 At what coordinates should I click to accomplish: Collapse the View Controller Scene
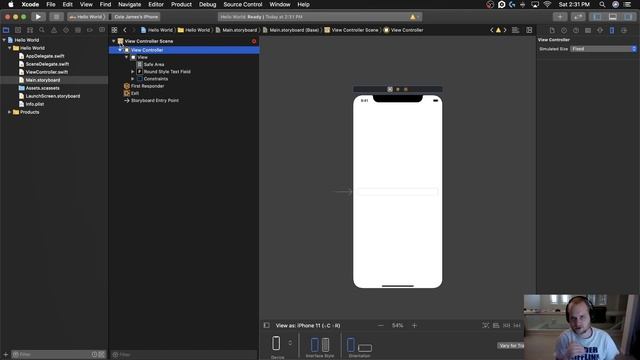[x=113, y=41]
